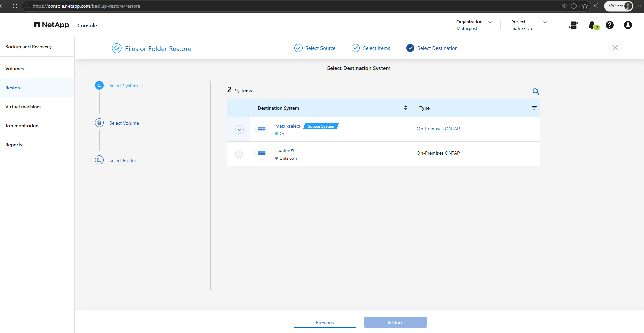
Task: Click the Select System step link
Action: click(123, 86)
